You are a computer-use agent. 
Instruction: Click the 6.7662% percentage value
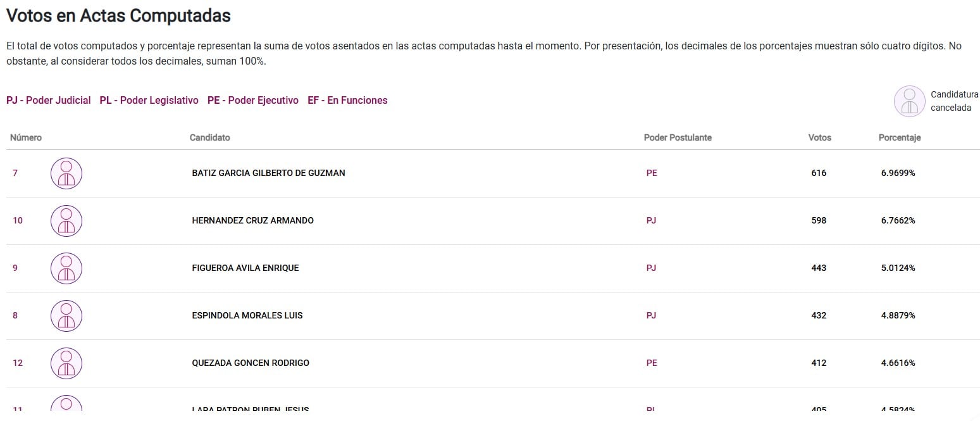tap(898, 220)
